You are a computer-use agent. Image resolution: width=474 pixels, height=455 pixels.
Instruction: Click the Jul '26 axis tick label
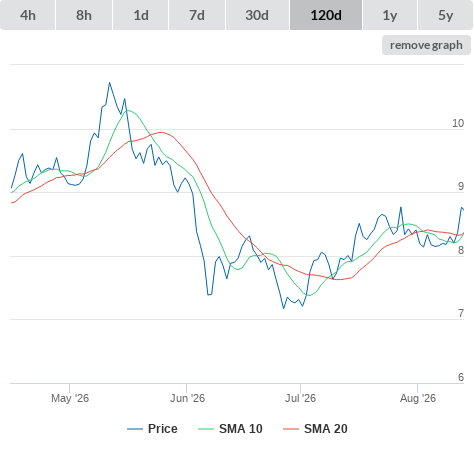[x=300, y=398]
